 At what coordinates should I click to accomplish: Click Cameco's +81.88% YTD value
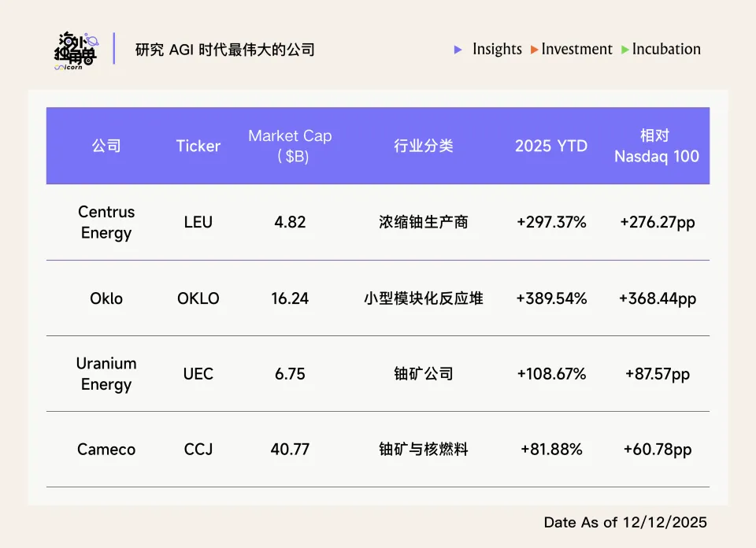pyautogui.click(x=551, y=450)
